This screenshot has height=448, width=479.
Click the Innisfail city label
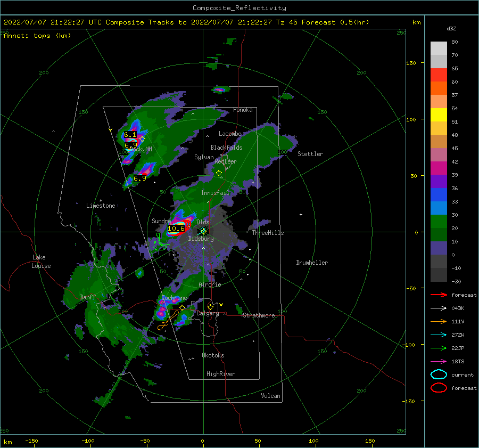click(215, 193)
